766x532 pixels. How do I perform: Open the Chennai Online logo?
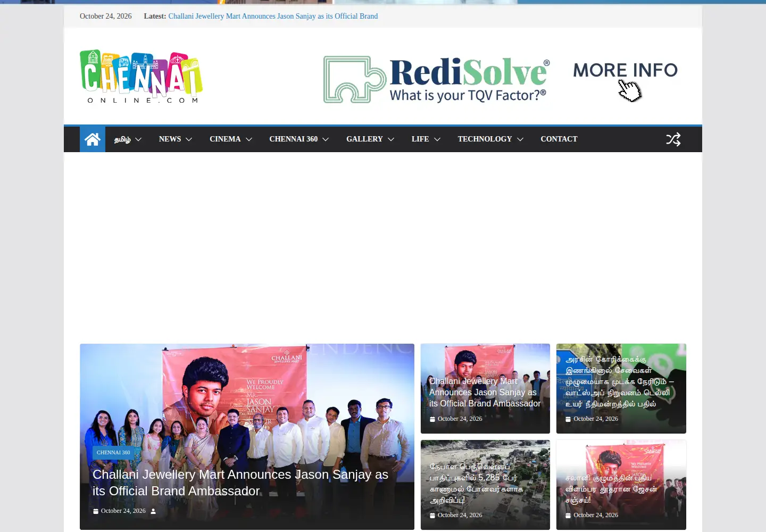[141, 76]
